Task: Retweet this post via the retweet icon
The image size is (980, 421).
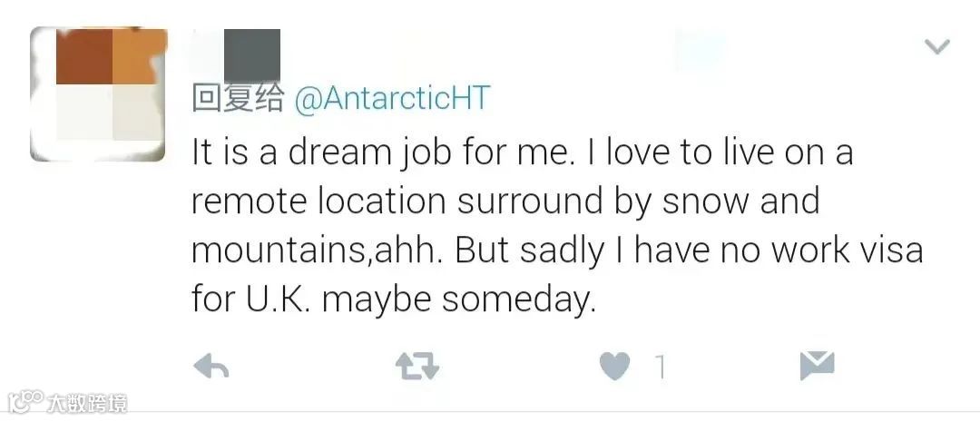Action: (x=417, y=366)
